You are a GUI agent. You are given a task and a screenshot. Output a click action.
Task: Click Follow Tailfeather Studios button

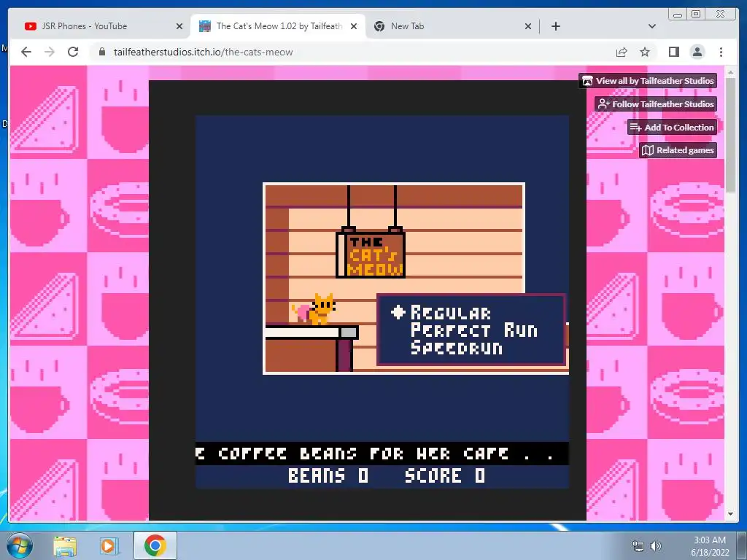tap(656, 104)
